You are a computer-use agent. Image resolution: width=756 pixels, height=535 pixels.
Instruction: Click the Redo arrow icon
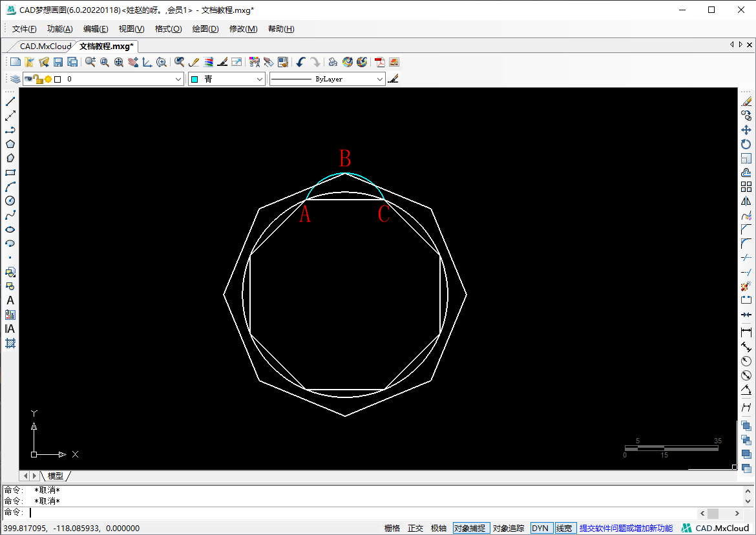pyautogui.click(x=315, y=62)
